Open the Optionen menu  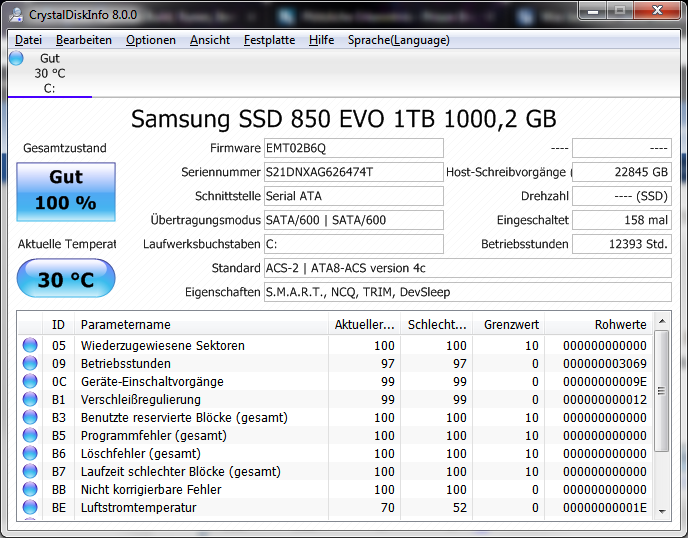(x=151, y=40)
